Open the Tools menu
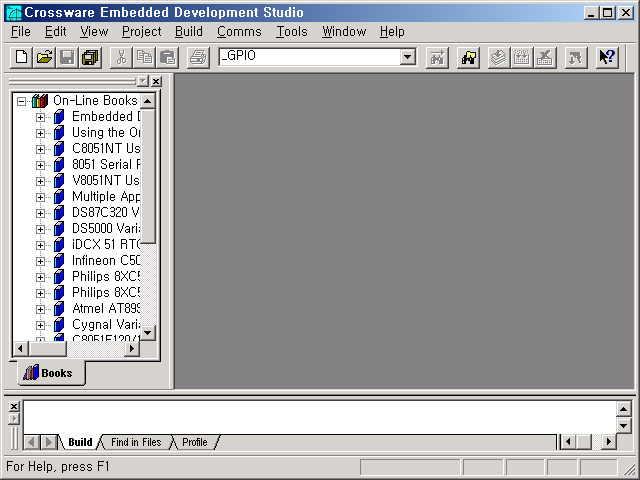The height and width of the screenshot is (480, 640). point(292,31)
